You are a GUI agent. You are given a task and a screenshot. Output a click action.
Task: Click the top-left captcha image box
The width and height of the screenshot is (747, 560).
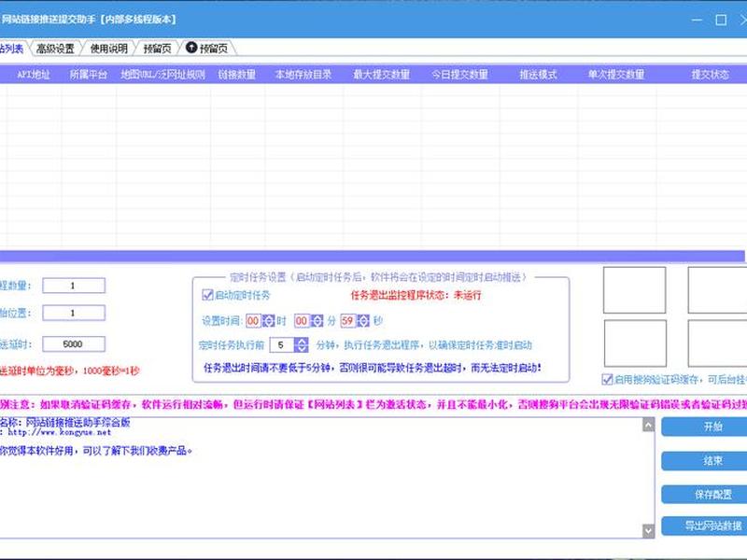635,290
